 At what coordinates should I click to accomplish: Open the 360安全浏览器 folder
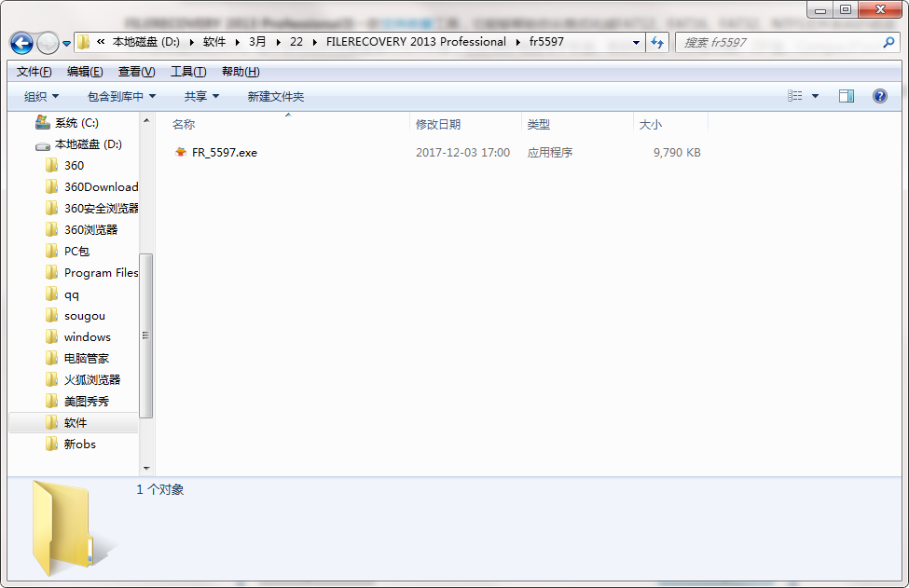[x=102, y=209]
